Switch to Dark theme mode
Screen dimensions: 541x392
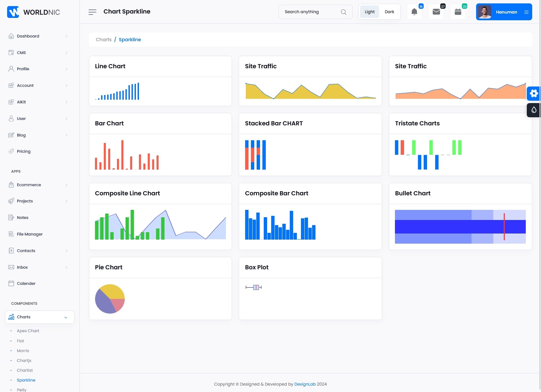click(x=389, y=12)
